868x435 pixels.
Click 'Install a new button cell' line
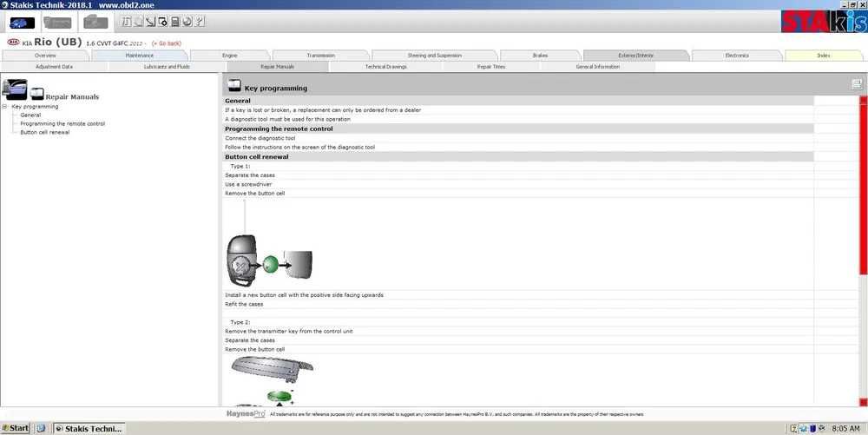click(305, 295)
